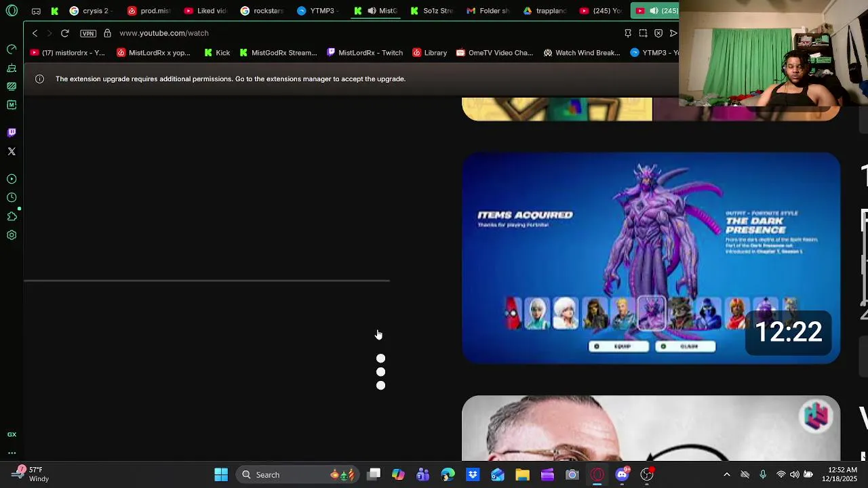Open Outlook from taskbar
The width and height of the screenshot is (868, 488).
[x=498, y=474]
